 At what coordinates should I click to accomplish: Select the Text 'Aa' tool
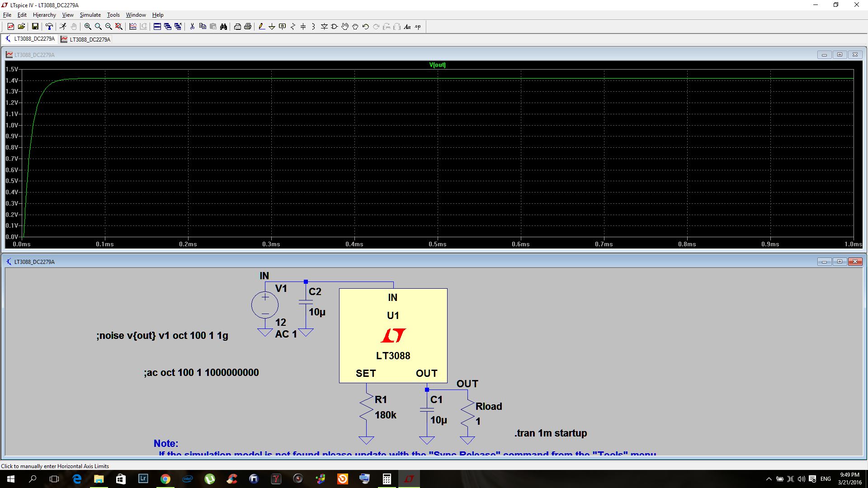pyautogui.click(x=407, y=27)
